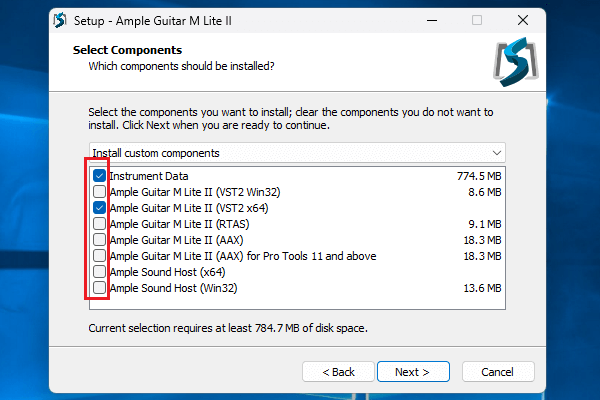Enable Ample Guitar M Lite II (VST2 Win32)

point(99,192)
